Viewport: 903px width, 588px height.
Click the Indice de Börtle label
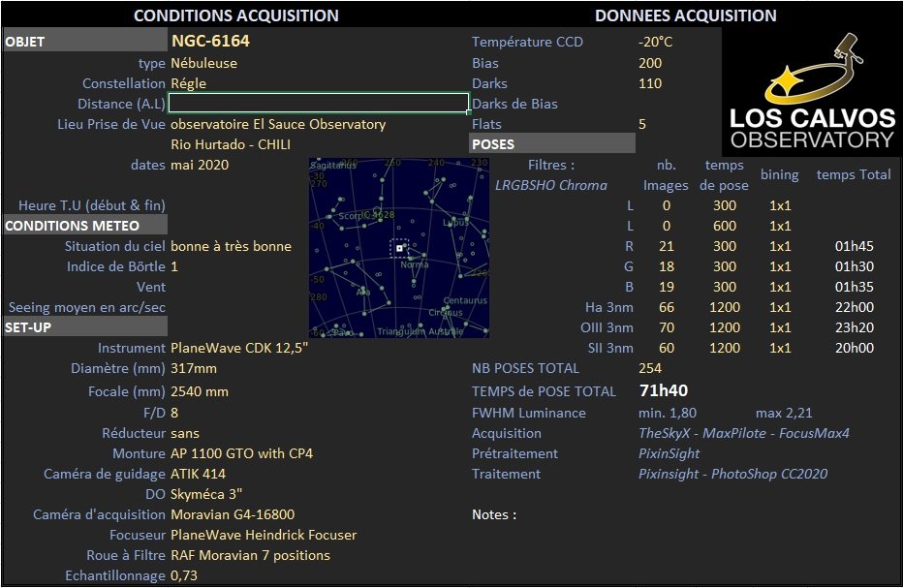(x=115, y=266)
